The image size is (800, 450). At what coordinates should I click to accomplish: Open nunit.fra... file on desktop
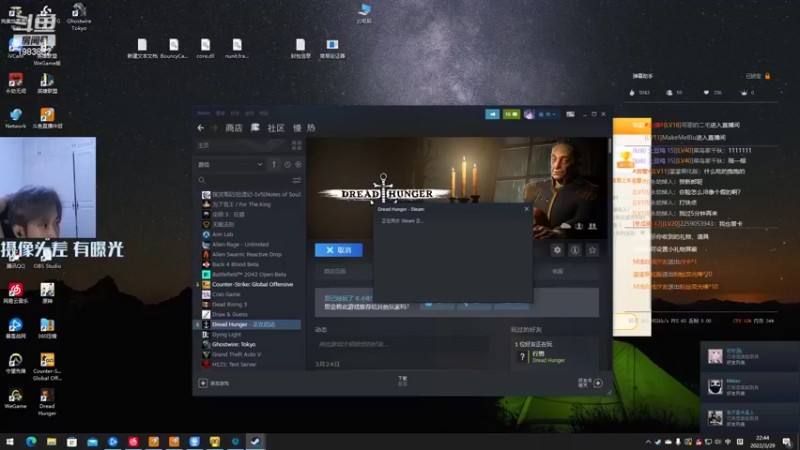(237, 49)
